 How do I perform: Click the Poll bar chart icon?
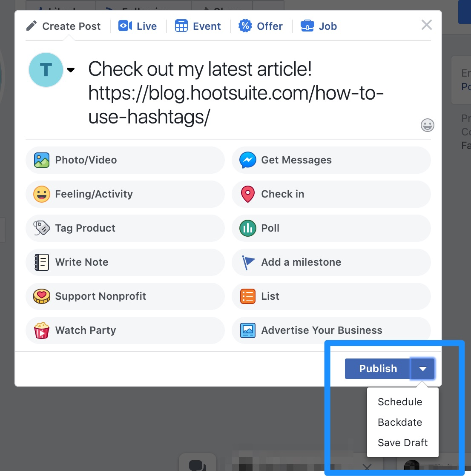click(248, 228)
